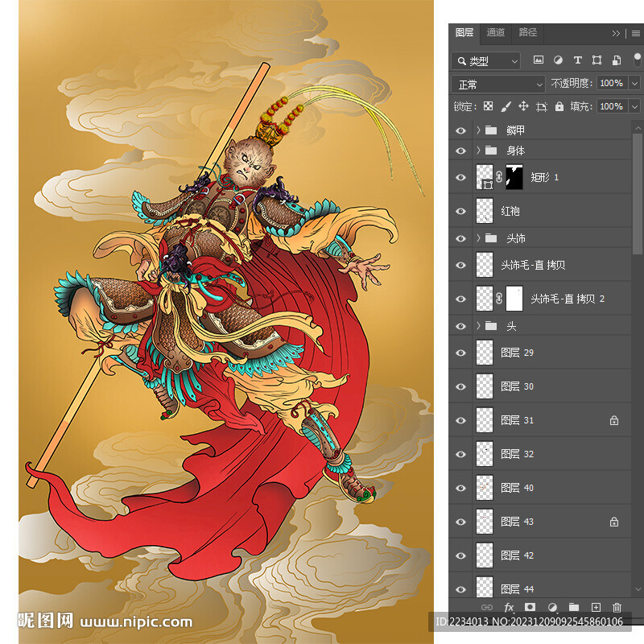
Task: Hide the 鳞甲 group
Action: click(460, 130)
